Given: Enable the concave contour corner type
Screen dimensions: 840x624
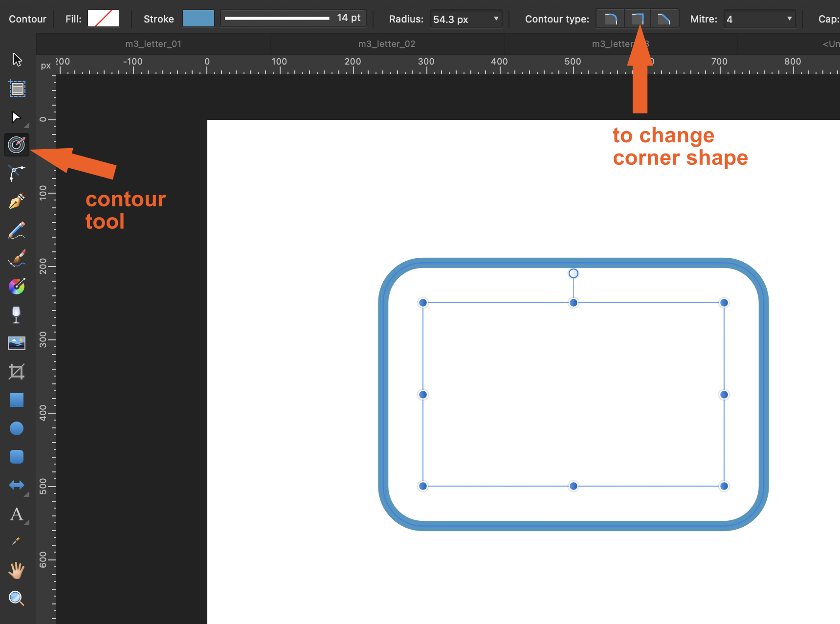Looking at the screenshot, I should (664, 19).
